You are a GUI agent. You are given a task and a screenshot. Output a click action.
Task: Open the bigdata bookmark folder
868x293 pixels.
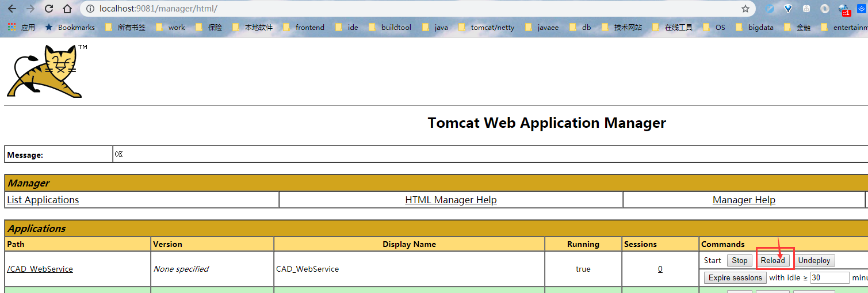(755, 27)
